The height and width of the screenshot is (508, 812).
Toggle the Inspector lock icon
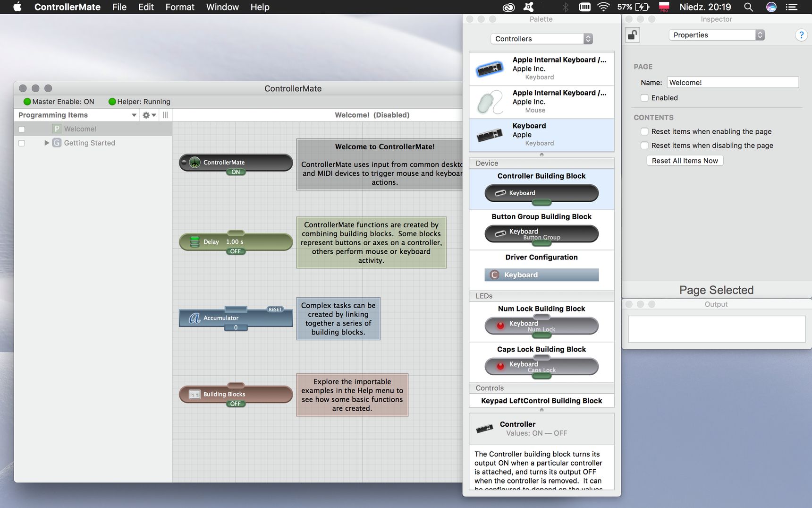[633, 35]
